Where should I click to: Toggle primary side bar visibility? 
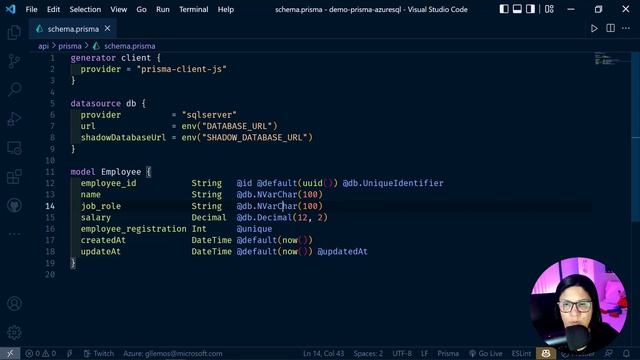[x=504, y=9]
